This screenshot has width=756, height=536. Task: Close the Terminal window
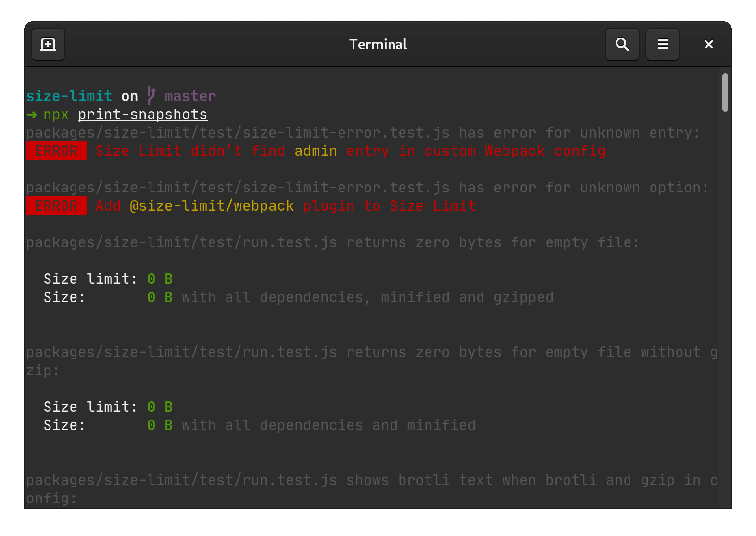[709, 44]
